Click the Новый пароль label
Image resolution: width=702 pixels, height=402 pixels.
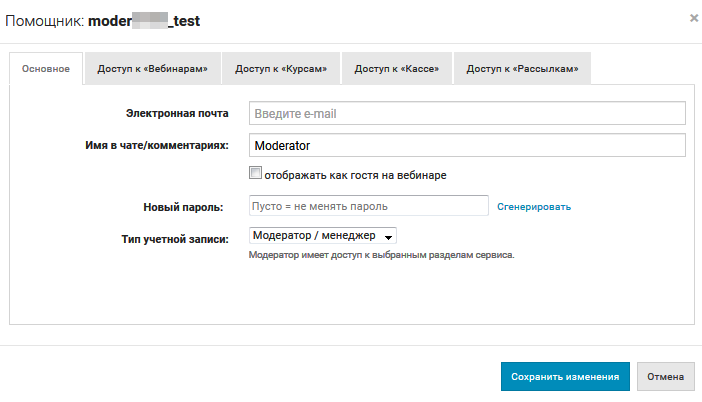[x=183, y=207]
